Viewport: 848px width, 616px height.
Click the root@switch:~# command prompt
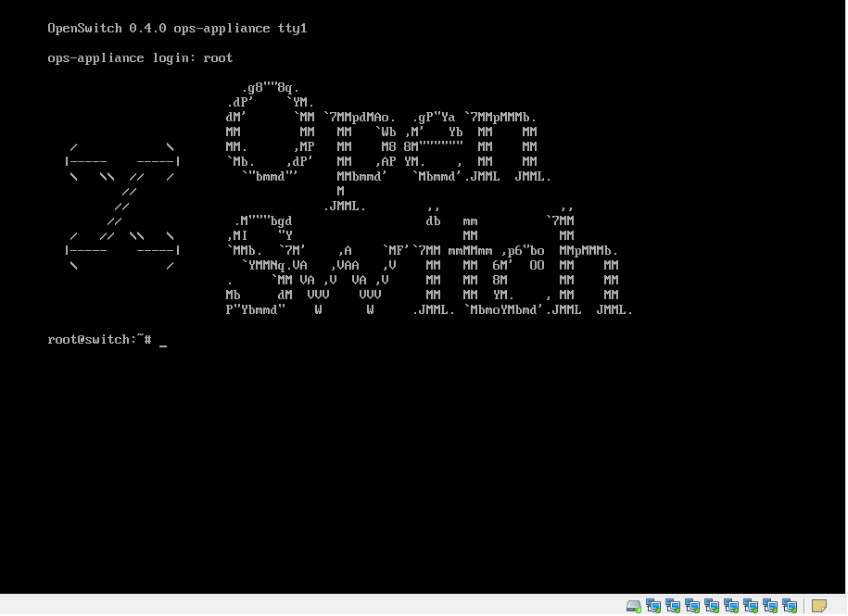[99, 340]
